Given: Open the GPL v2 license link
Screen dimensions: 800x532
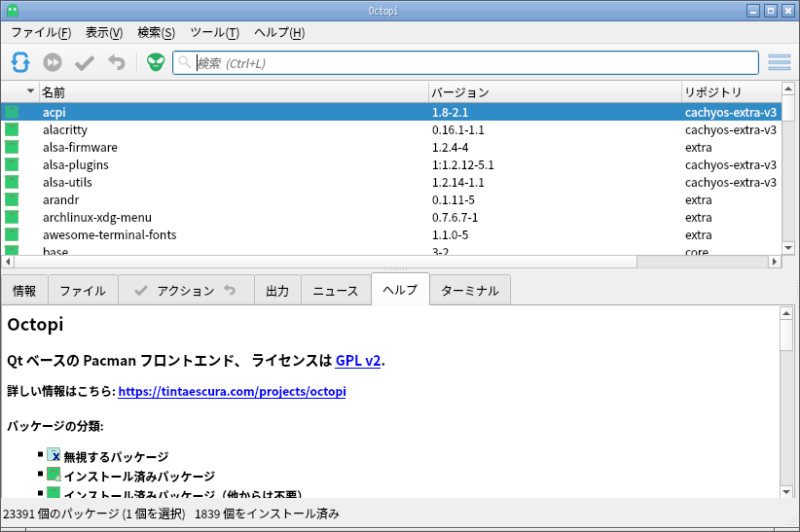Looking at the screenshot, I should (x=357, y=361).
